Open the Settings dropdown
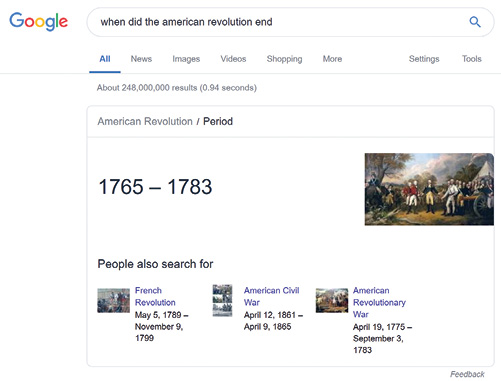The width and height of the screenshot is (501, 381). pyautogui.click(x=424, y=59)
